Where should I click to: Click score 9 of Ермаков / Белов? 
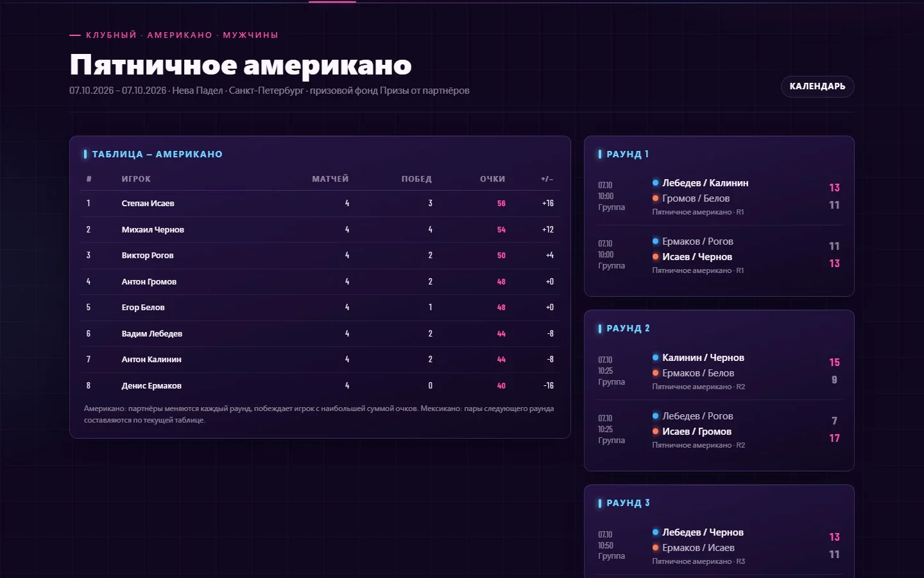[834, 380]
